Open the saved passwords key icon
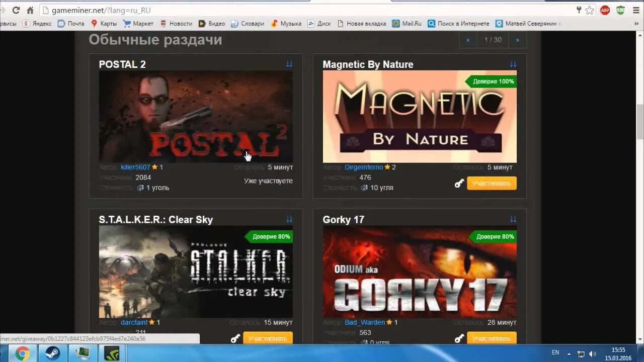 tap(579, 10)
